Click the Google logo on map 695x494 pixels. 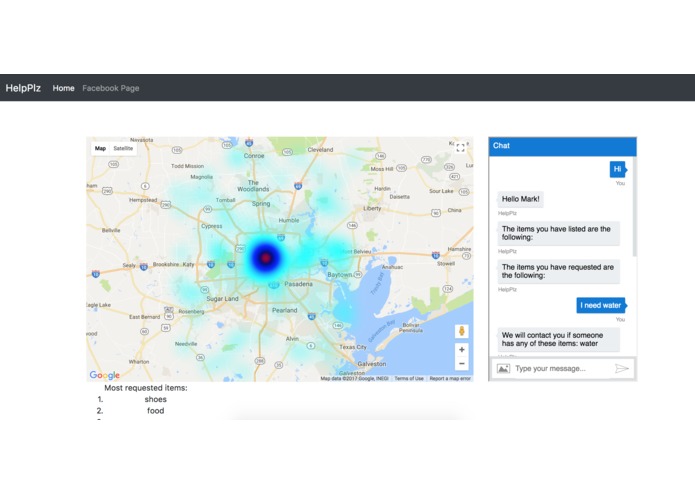coord(105,375)
